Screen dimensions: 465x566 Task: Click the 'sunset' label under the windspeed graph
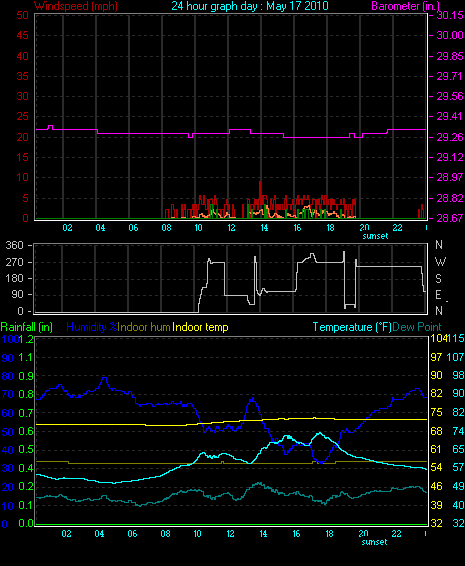[x=375, y=236]
